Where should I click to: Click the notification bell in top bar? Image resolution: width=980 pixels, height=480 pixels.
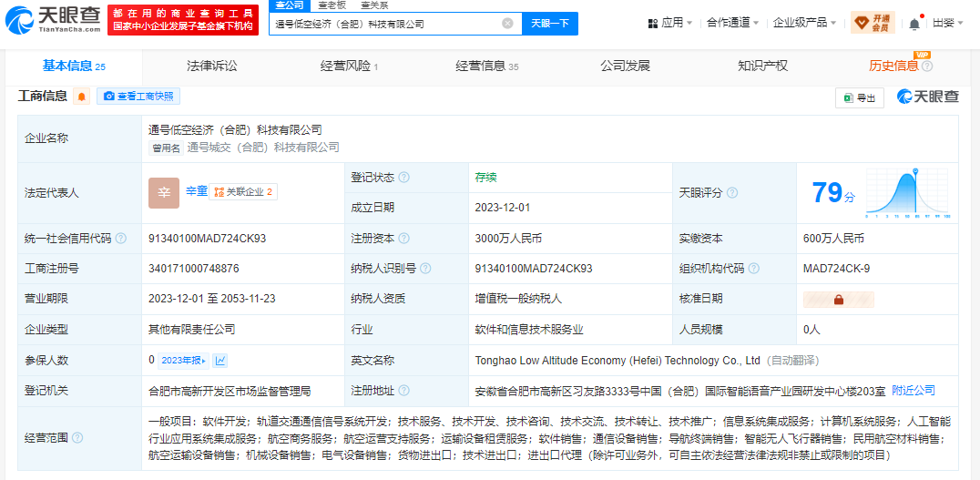pos(914,24)
